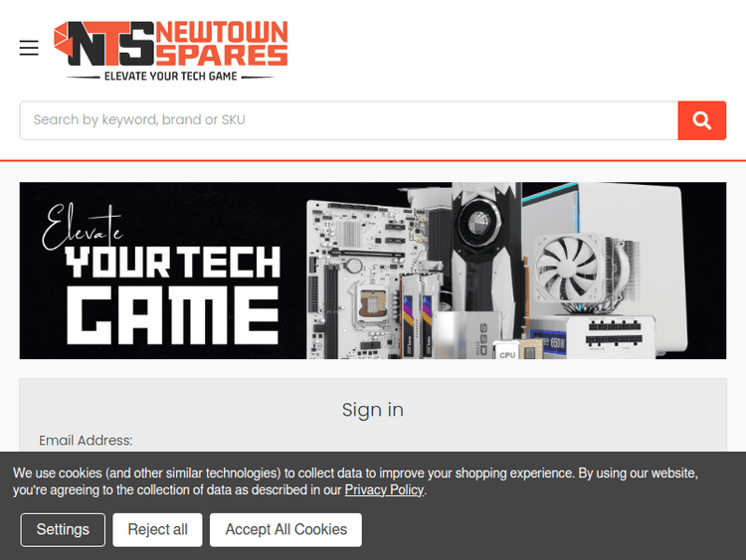The width and height of the screenshot is (746, 560).
Task: Accept All Cookies
Action: click(285, 529)
